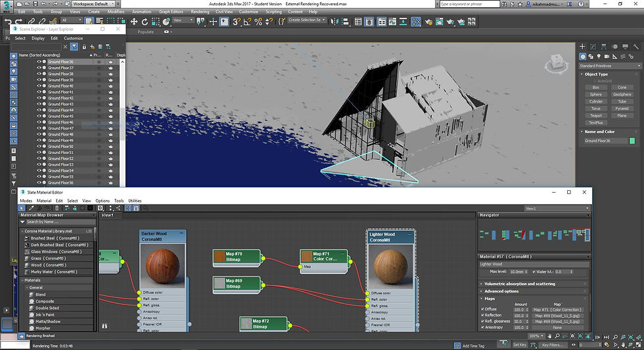Click Map #70 Bitmap brown thumbnail
The image size is (644, 350).
[x=219, y=257]
